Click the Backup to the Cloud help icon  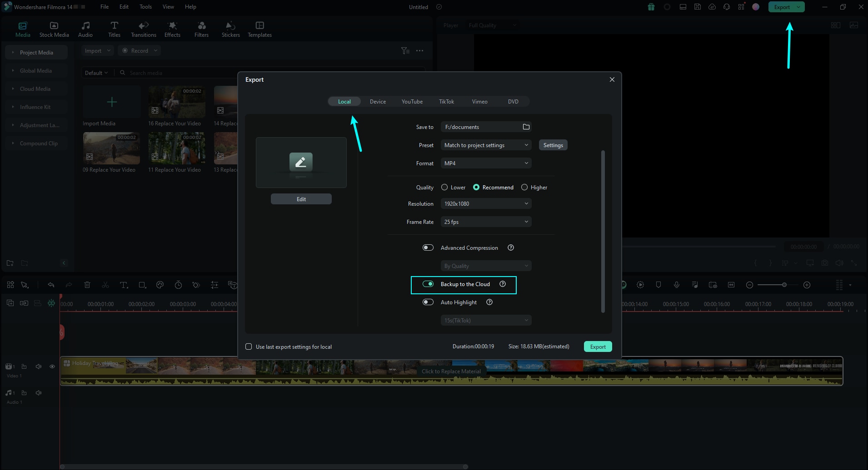coord(503,284)
